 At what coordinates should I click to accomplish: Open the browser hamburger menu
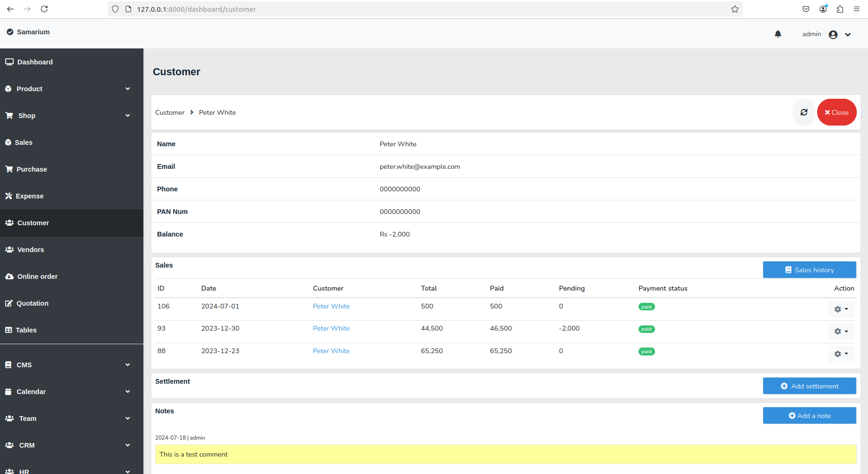(x=857, y=9)
